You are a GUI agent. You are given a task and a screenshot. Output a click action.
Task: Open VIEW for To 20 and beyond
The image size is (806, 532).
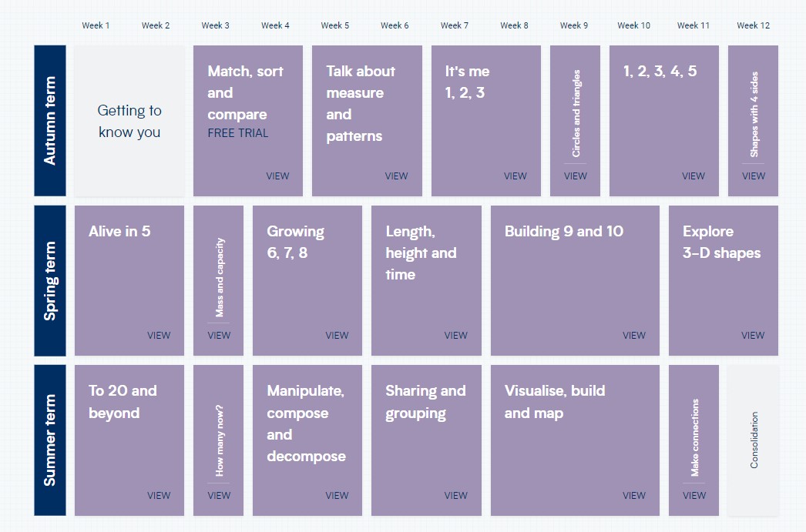click(159, 496)
